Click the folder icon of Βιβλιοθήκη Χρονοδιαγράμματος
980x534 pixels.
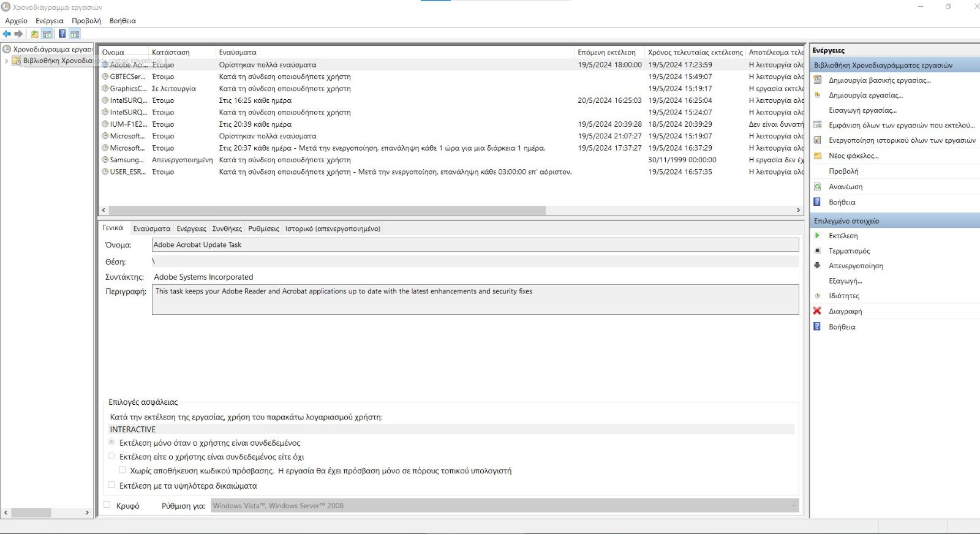(17, 61)
